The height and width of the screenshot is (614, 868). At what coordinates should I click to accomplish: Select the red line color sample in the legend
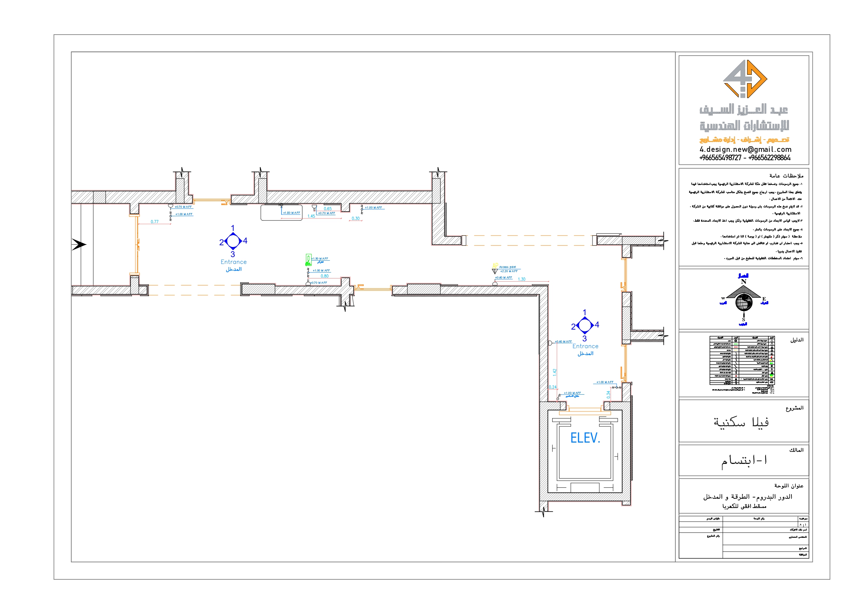click(x=736, y=347)
